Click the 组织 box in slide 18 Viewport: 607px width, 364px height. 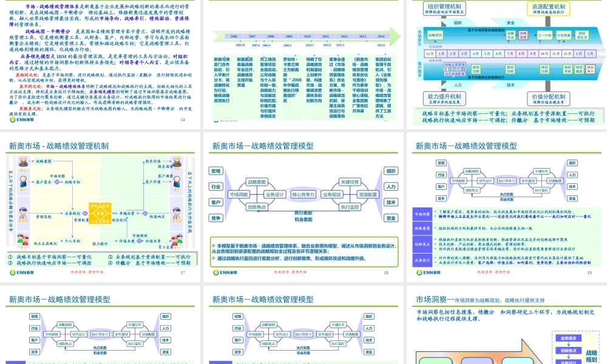pos(391,170)
